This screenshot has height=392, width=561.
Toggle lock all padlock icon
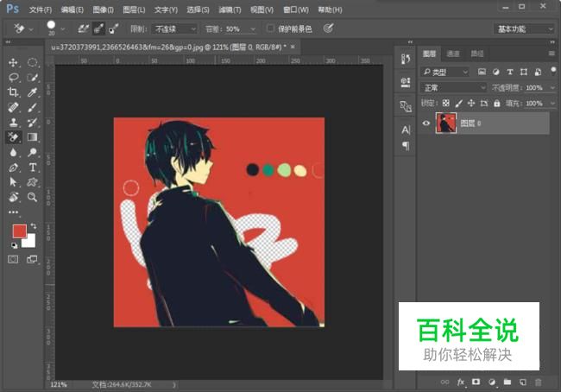tap(496, 103)
